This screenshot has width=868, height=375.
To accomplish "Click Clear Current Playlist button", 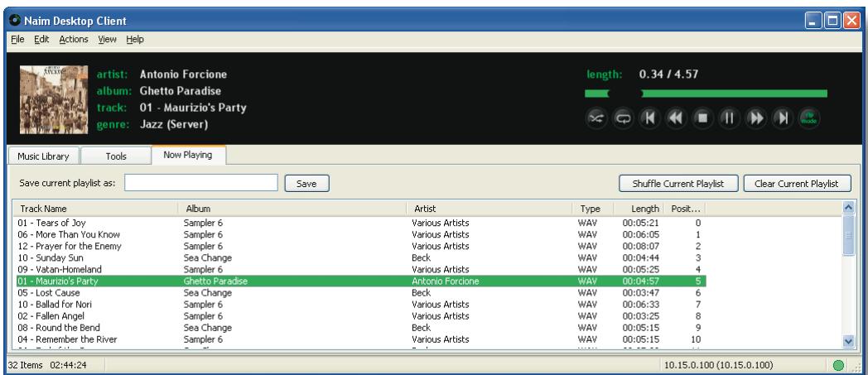I will click(x=797, y=184).
